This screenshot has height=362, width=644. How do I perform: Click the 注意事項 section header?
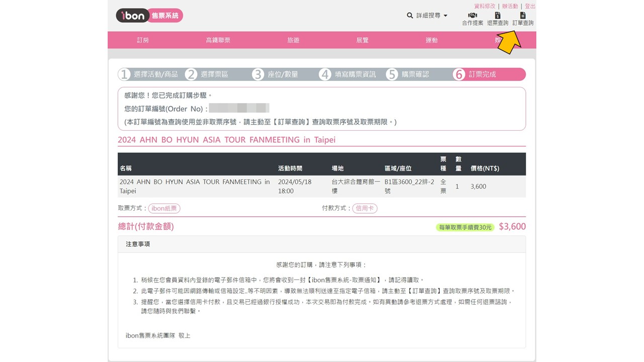(x=322, y=244)
